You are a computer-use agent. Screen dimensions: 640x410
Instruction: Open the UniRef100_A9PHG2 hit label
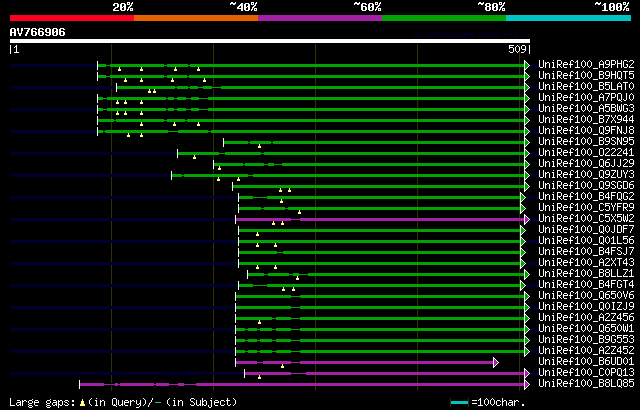coord(586,64)
